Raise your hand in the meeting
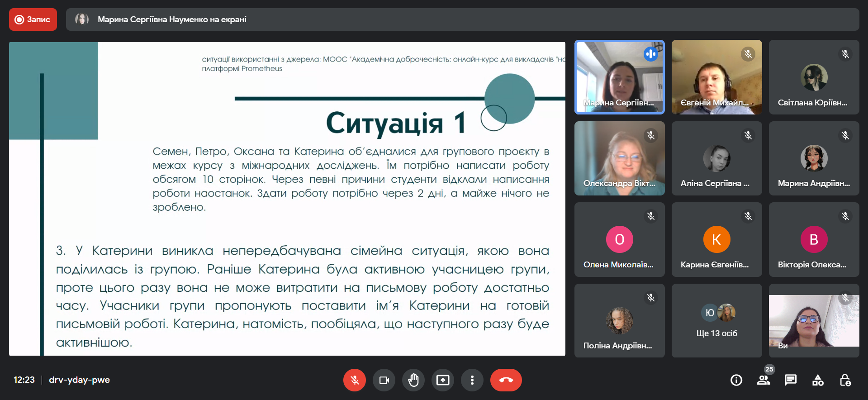 pos(413,380)
